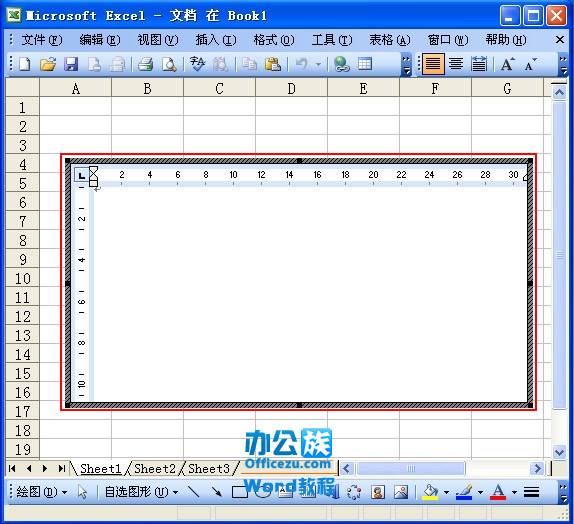Click the Copy icon

tap(249, 64)
